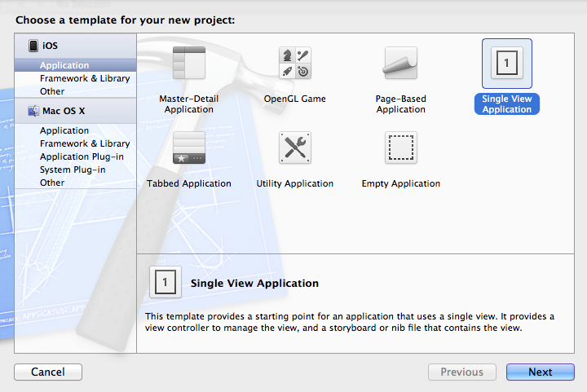
Task: Open Framework & Library under iOS
Action: click(85, 78)
